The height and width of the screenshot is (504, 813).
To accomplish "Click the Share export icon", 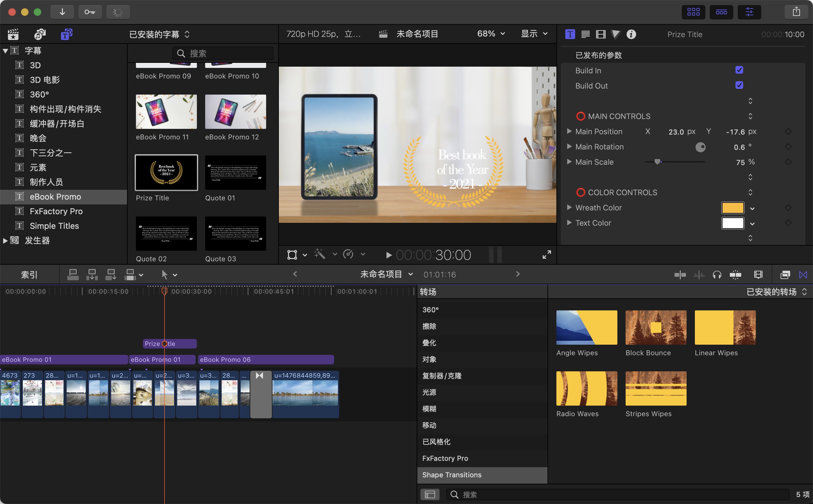I will coord(796,12).
